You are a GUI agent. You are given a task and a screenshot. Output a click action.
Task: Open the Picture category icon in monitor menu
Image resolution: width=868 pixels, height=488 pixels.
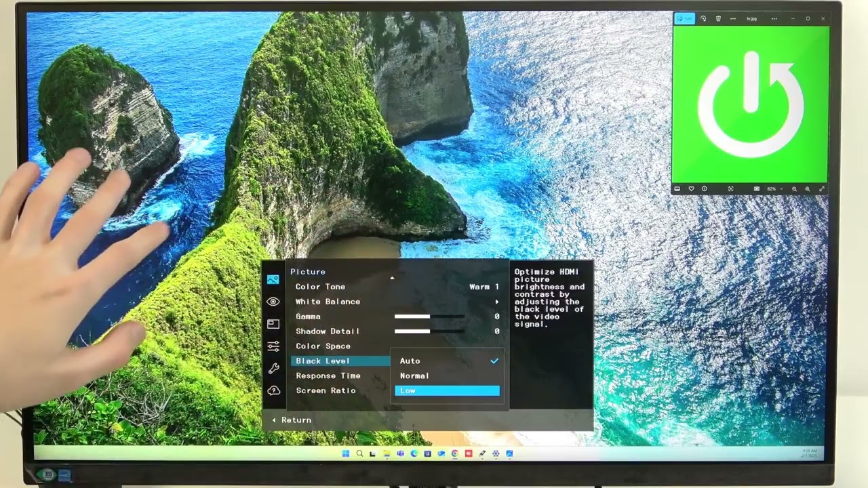pos(273,279)
